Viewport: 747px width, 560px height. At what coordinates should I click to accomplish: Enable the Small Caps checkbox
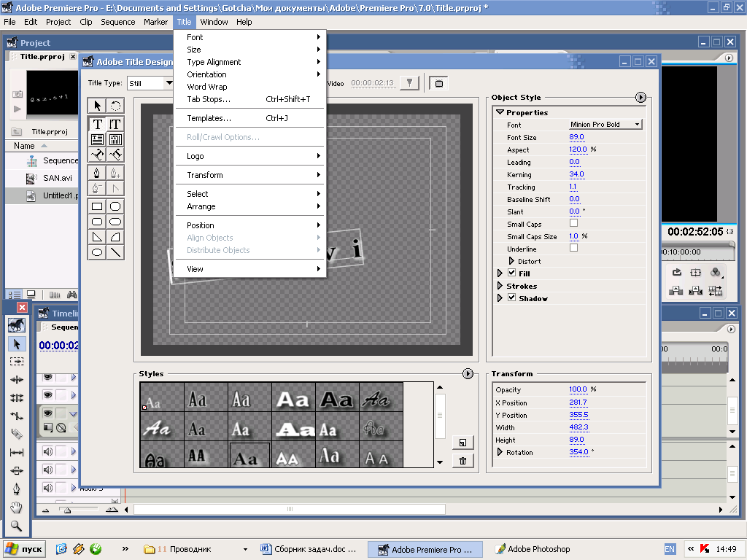tap(573, 223)
